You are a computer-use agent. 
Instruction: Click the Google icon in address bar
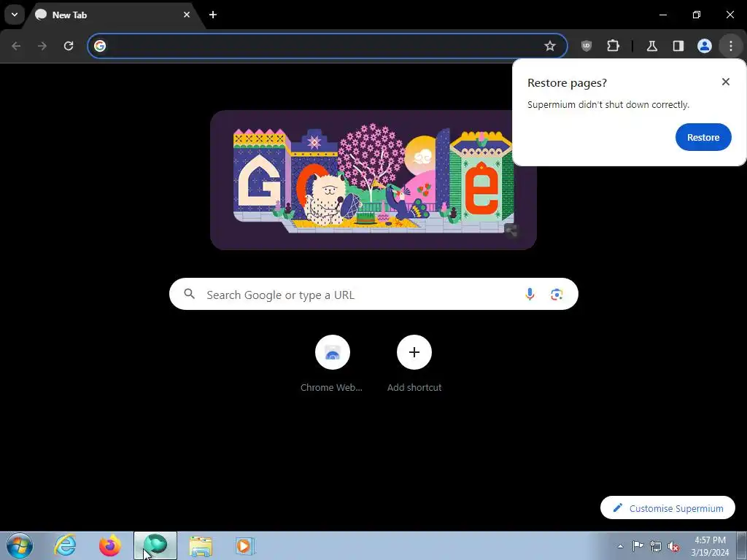(x=100, y=46)
